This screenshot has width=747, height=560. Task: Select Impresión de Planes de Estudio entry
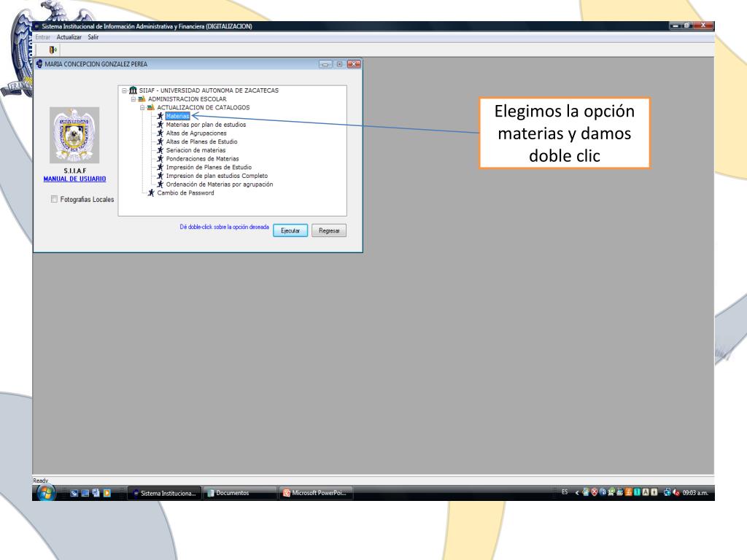[209, 167]
